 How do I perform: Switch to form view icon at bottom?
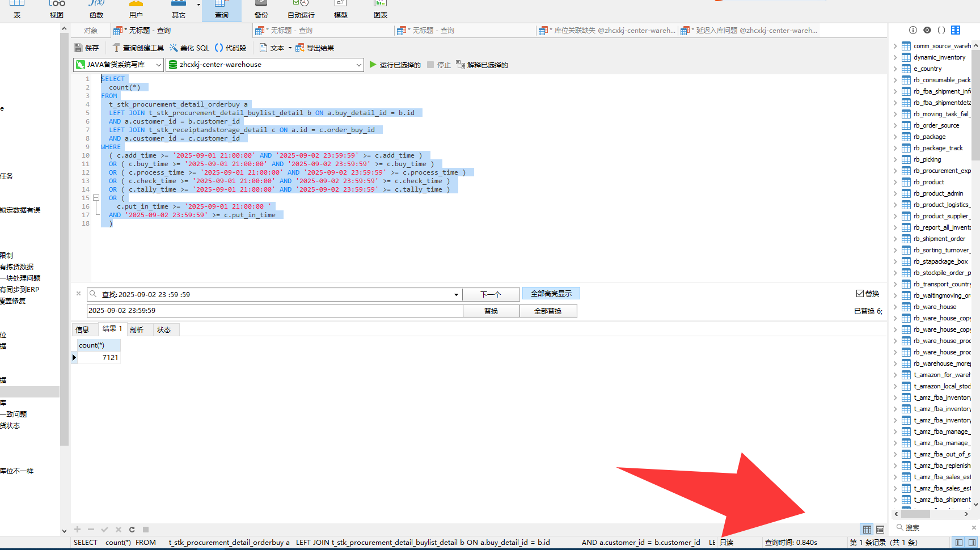(880, 530)
